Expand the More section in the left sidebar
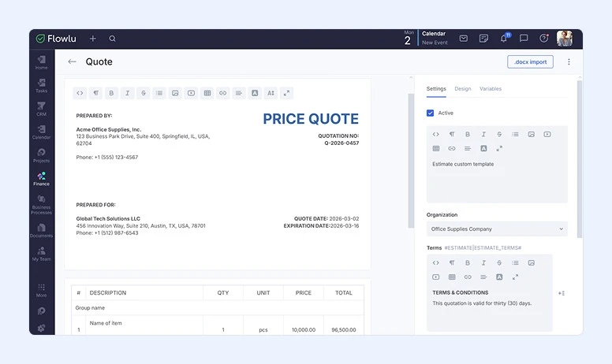The height and width of the screenshot is (364, 612). point(41,290)
